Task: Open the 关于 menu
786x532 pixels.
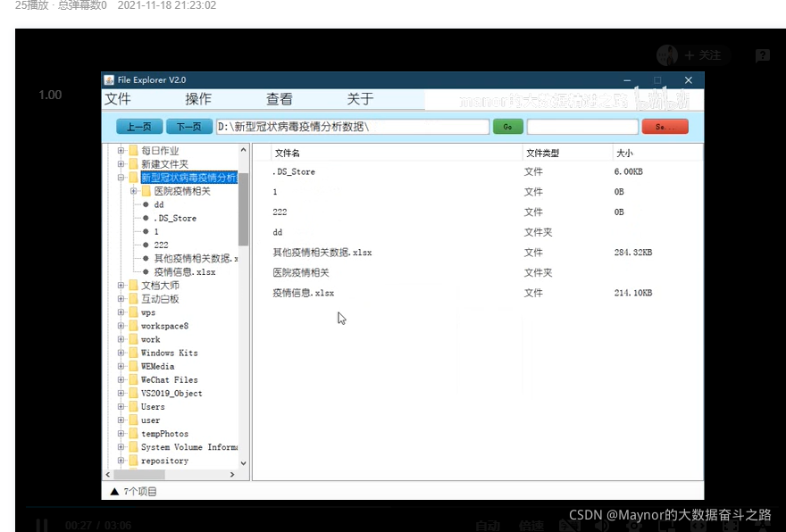Action: coord(361,99)
